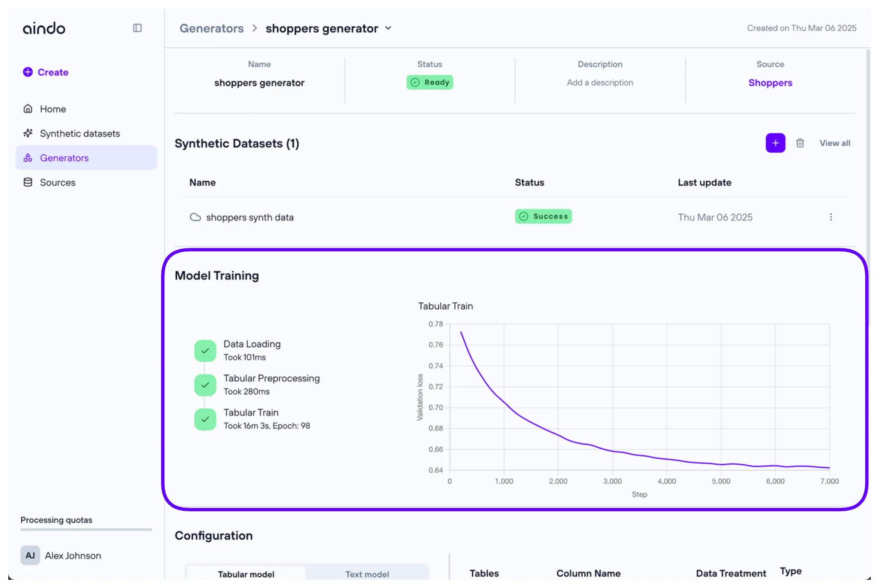
Task: Click the Synthetic datasets sparkle icon
Action: pos(28,133)
